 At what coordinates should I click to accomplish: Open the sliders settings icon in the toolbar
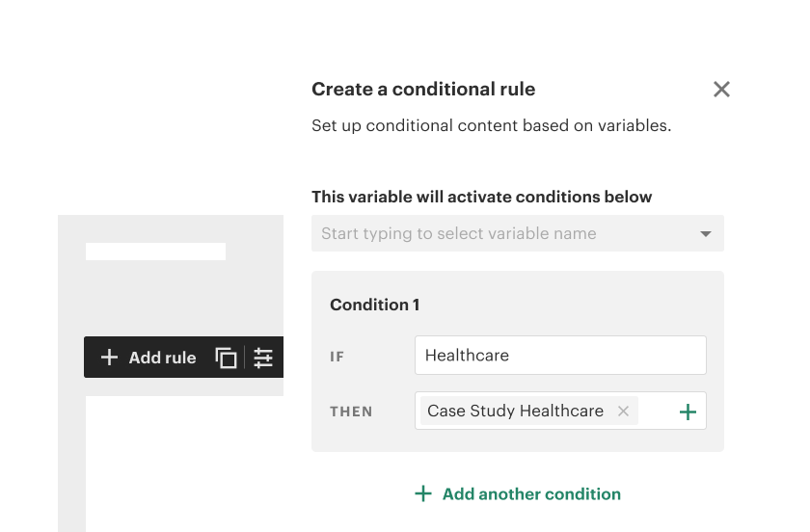click(x=263, y=358)
